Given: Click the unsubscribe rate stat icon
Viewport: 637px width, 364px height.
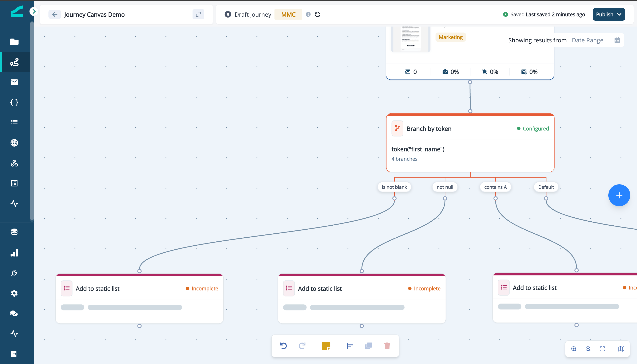Looking at the screenshot, I should click(524, 72).
